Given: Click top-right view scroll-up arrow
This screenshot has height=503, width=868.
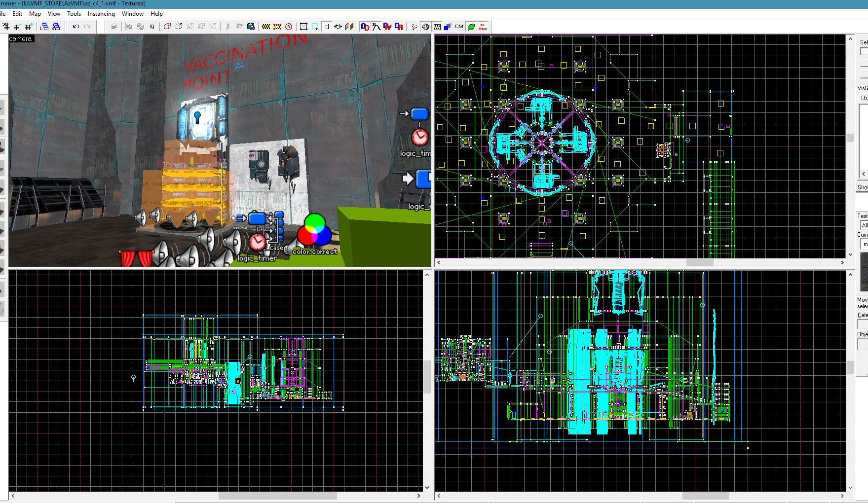Looking at the screenshot, I should pos(850,38).
